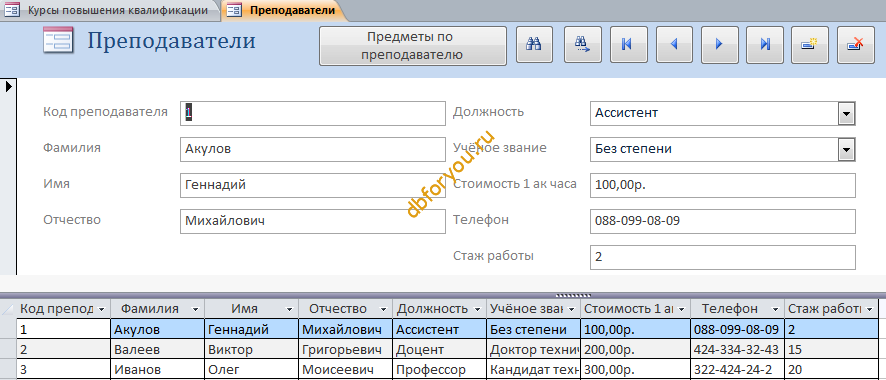Open the Учёное звание combo box dropdown arrow
Viewport: 886px width, 380px height.
(846, 150)
